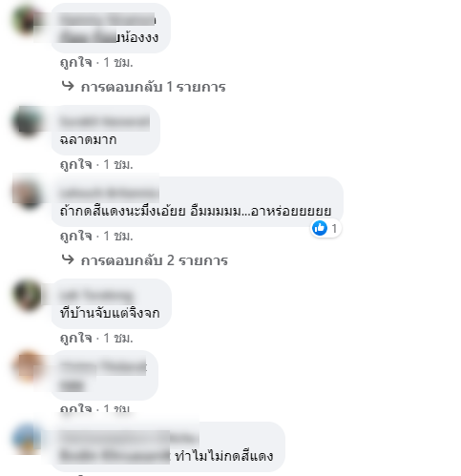Click the reaction count number 1
The width and height of the screenshot is (461, 476).
(x=334, y=228)
